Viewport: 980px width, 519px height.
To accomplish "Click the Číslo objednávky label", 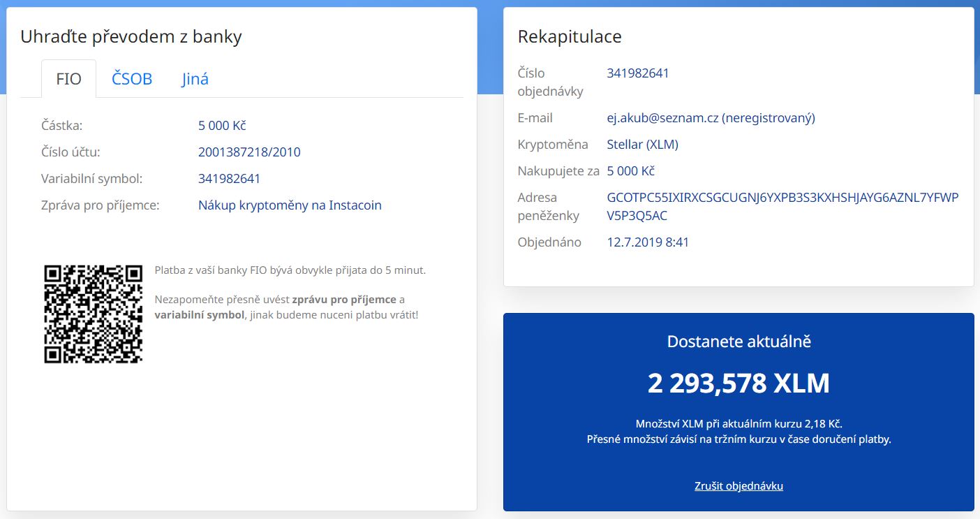I will 551,82.
